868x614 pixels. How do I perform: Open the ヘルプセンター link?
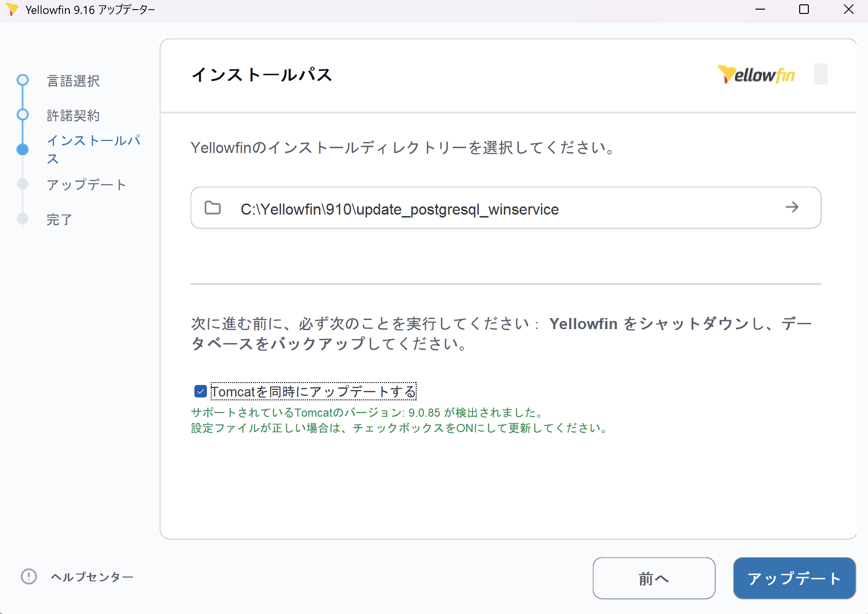pyautogui.click(x=92, y=576)
